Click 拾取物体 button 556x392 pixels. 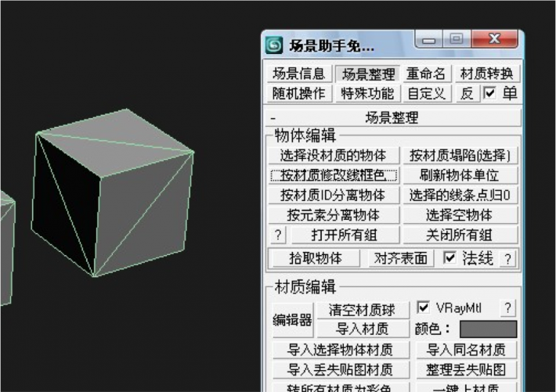316,258
